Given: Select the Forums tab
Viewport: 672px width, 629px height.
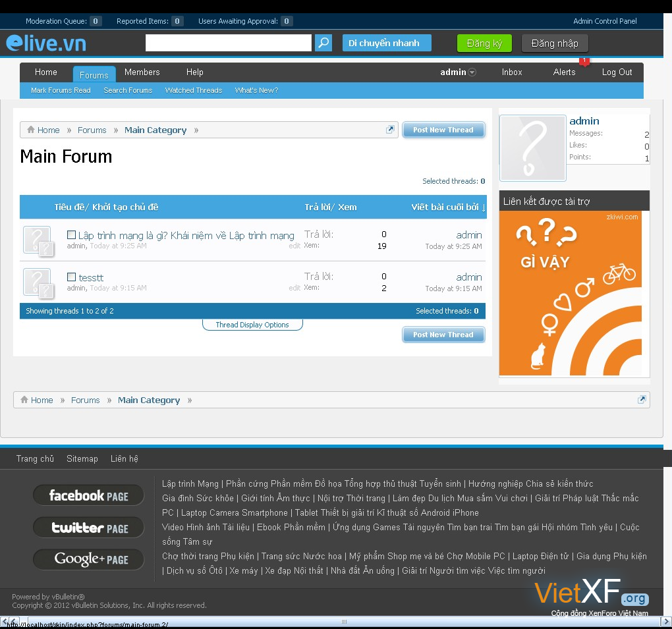Looking at the screenshot, I should (94, 74).
